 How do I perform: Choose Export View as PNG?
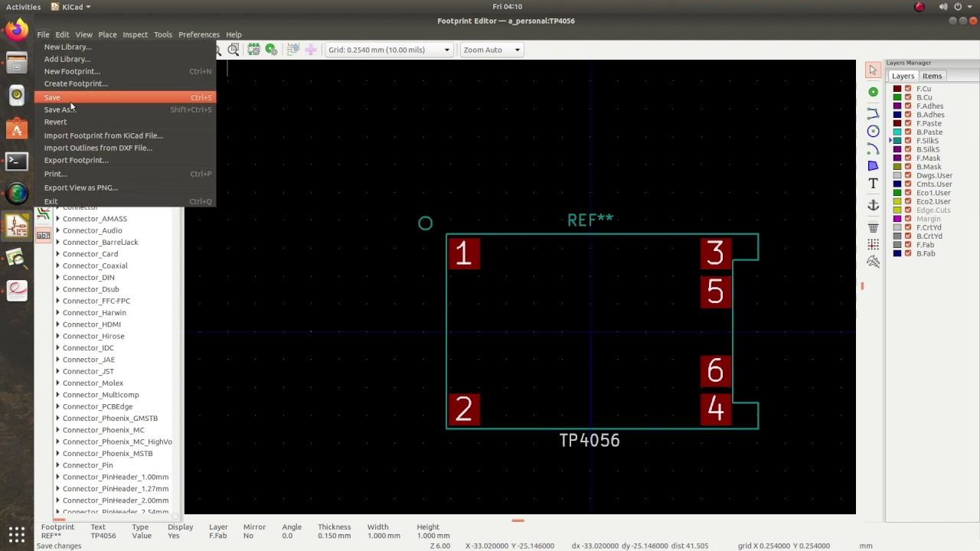coord(125,187)
